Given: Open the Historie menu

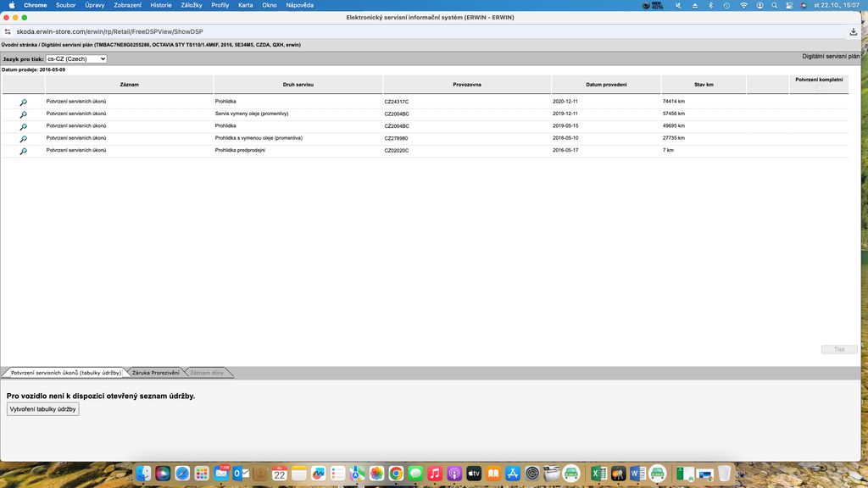Looking at the screenshot, I should click(x=160, y=5).
